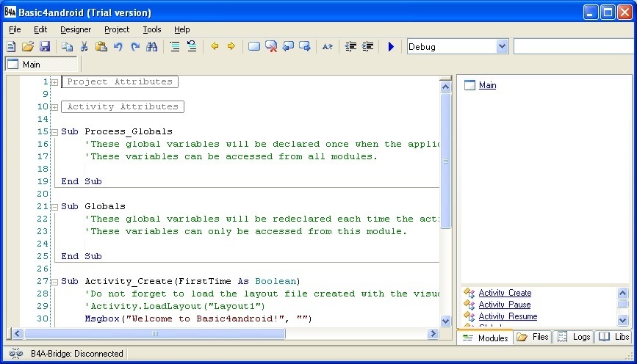The height and width of the screenshot is (364, 637).
Task: Click the editor vertical scrollbar thumb
Action: (x=446, y=161)
